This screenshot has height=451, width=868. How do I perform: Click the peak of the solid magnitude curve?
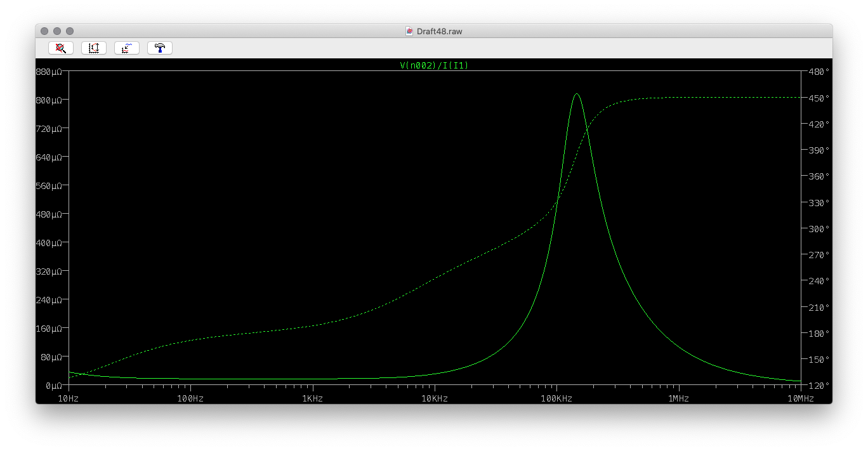pyautogui.click(x=576, y=94)
